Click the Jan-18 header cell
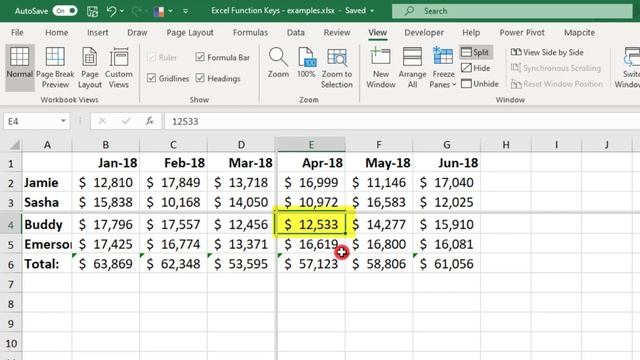 click(x=106, y=163)
